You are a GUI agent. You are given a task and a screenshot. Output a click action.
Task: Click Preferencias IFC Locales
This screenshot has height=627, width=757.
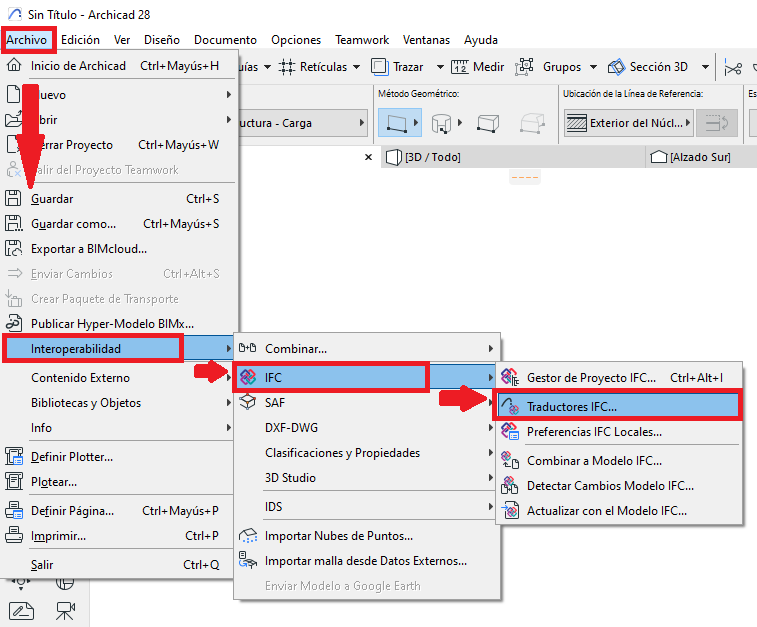pyautogui.click(x=594, y=432)
